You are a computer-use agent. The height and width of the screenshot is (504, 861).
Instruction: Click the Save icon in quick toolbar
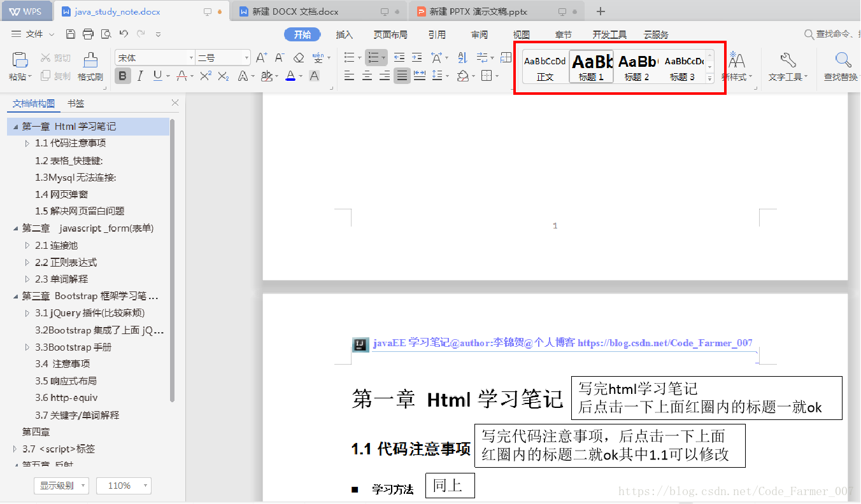(x=71, y=34)
